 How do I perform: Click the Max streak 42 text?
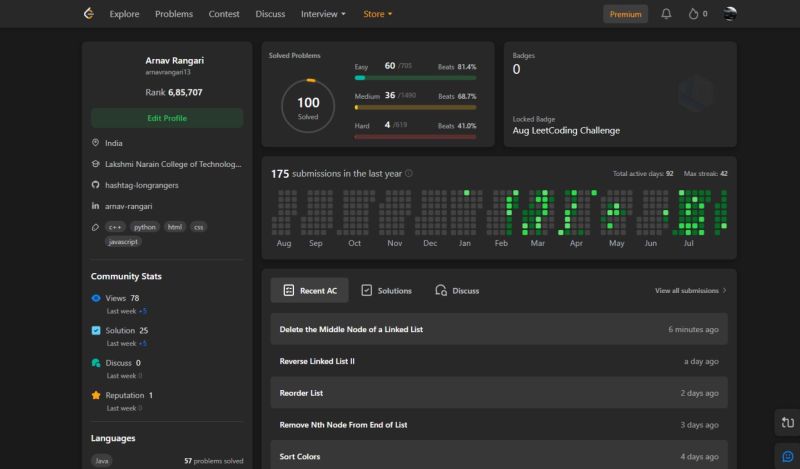[x=706, y=174]
